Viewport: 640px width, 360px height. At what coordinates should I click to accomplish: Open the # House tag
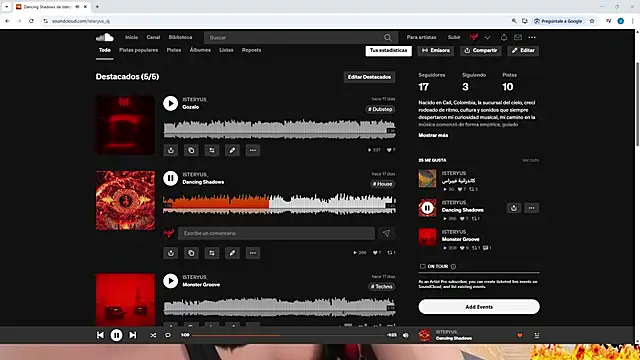tap(382, 184)
